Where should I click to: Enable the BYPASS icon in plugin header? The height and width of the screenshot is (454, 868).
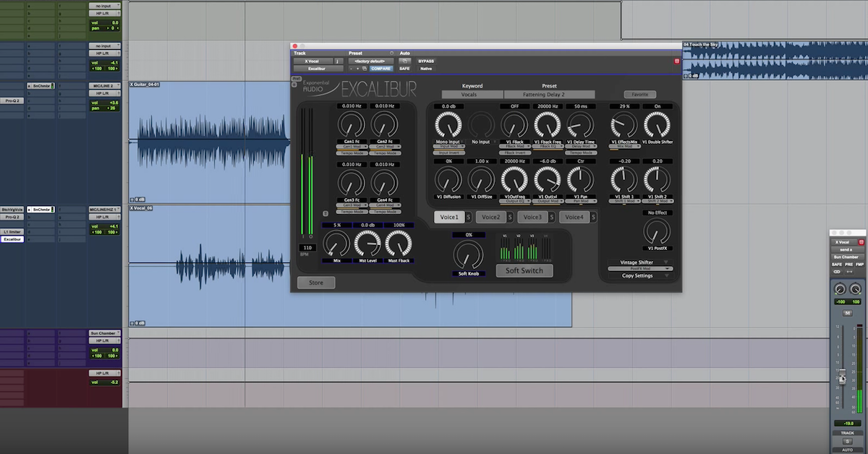pos(426,61)
